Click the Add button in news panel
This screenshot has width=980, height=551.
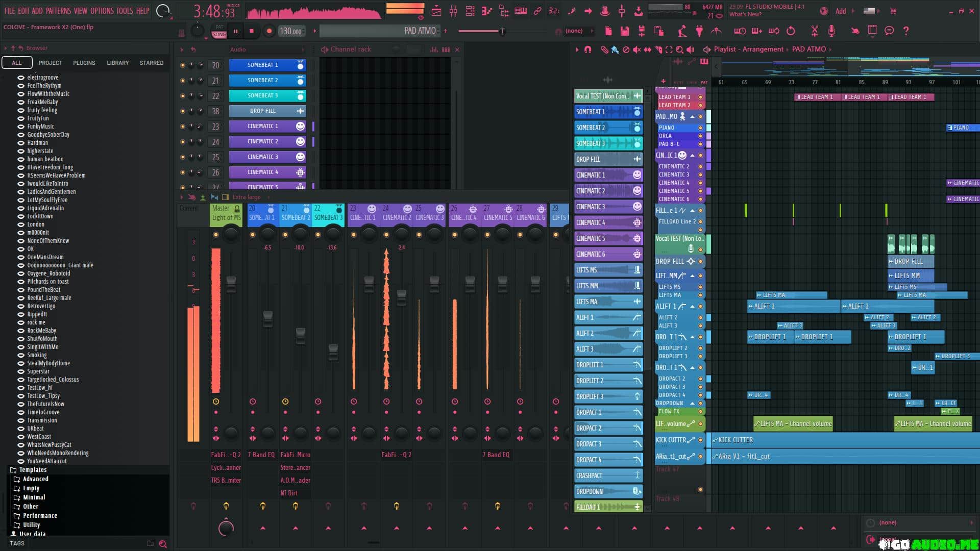(841, 11)
